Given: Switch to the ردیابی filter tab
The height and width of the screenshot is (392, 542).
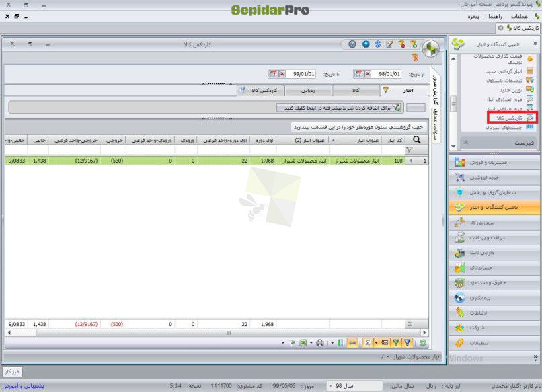Looking at the screenshot, I should 308,91.
